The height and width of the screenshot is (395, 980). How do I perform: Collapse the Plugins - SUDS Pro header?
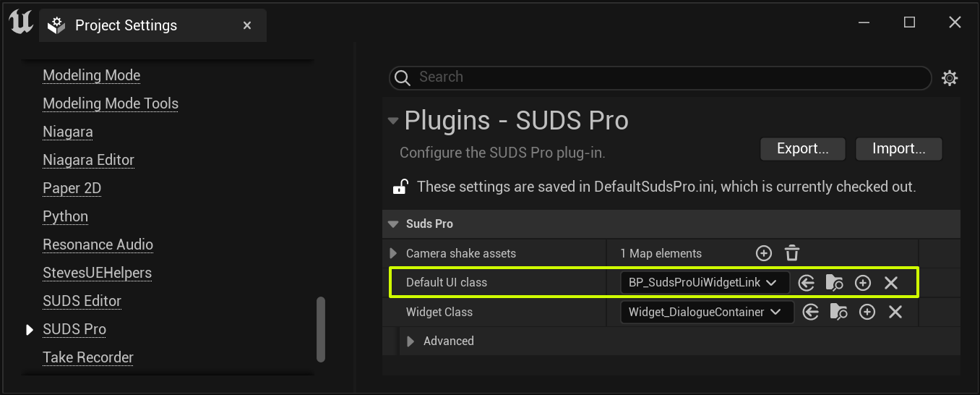pyautogui.click(x=393, y=121)
